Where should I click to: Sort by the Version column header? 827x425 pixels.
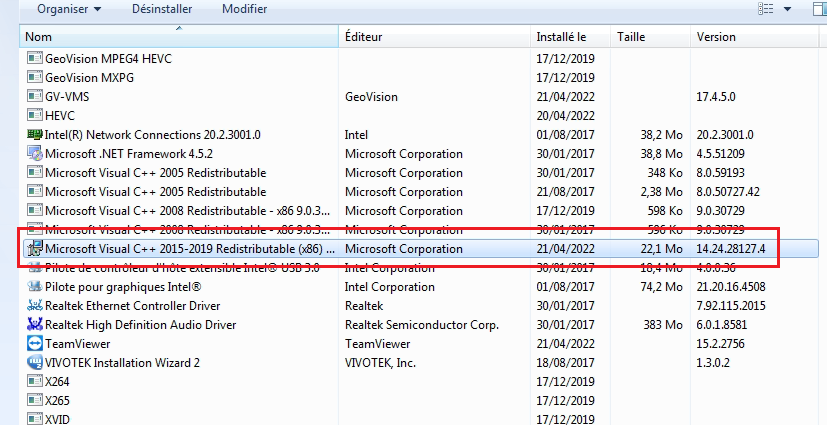(x=754, y=37)
